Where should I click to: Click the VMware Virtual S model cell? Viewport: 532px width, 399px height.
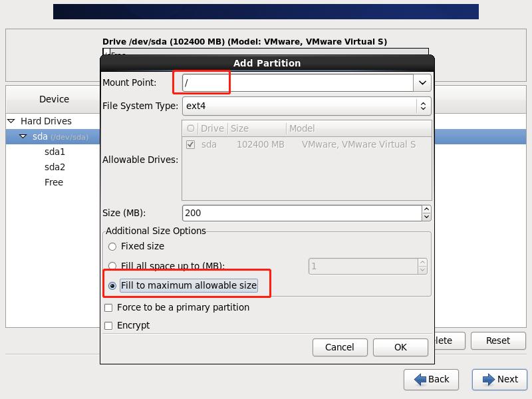click(x=358, y=144)
